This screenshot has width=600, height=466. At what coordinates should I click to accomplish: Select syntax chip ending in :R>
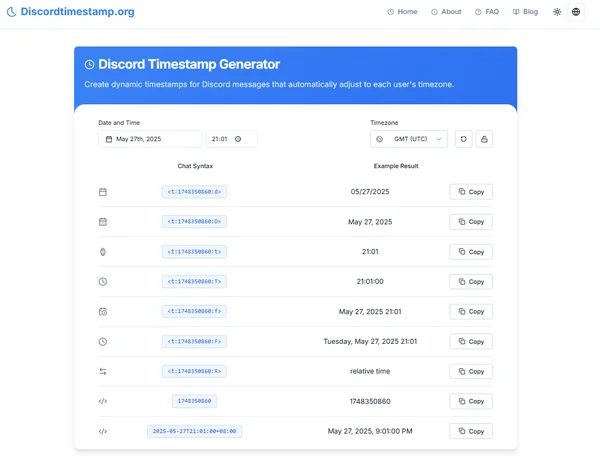(x=194, y=371)
